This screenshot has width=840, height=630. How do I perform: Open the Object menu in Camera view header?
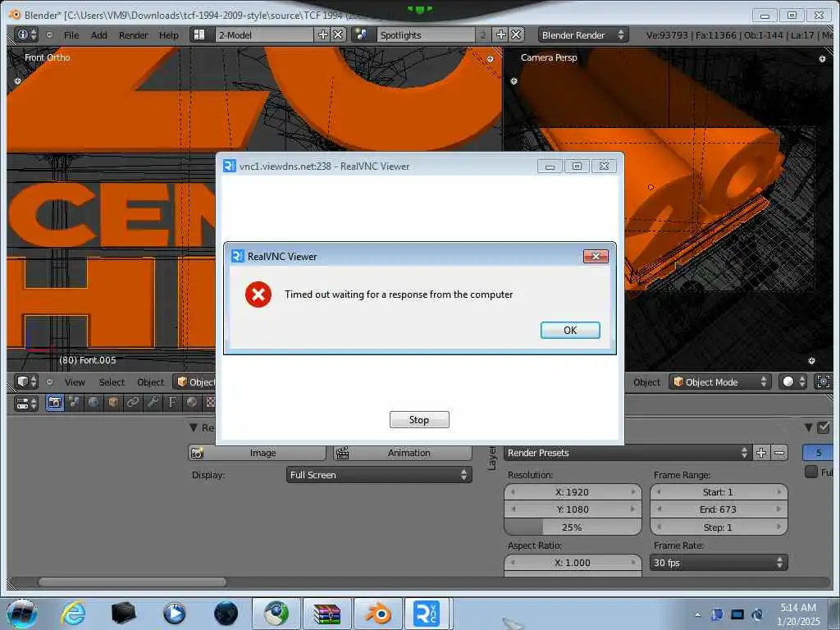point(646,382)
